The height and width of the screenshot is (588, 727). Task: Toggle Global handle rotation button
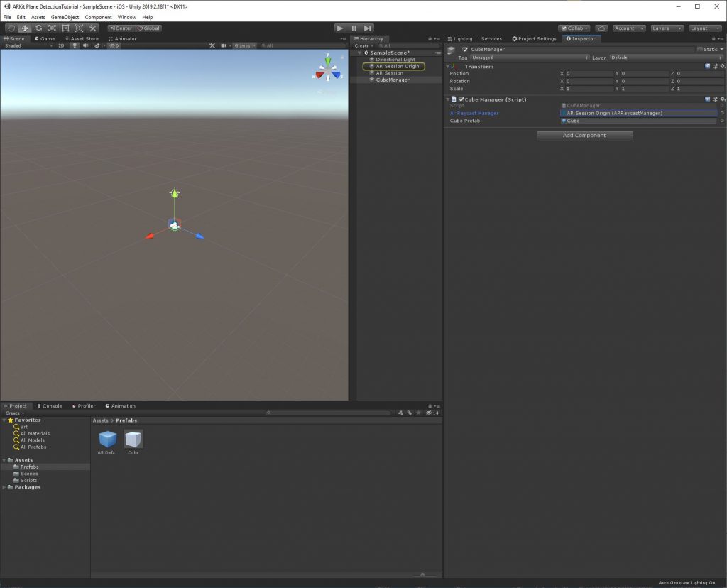148,28
